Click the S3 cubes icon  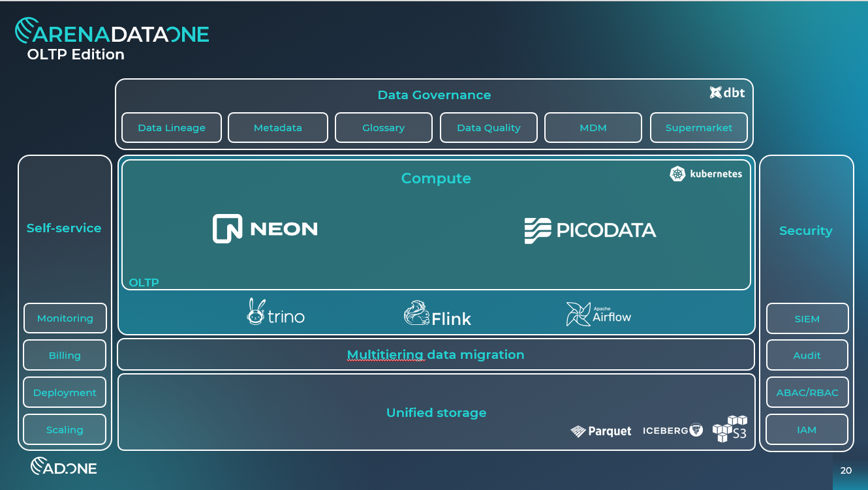tap(730, 429)
